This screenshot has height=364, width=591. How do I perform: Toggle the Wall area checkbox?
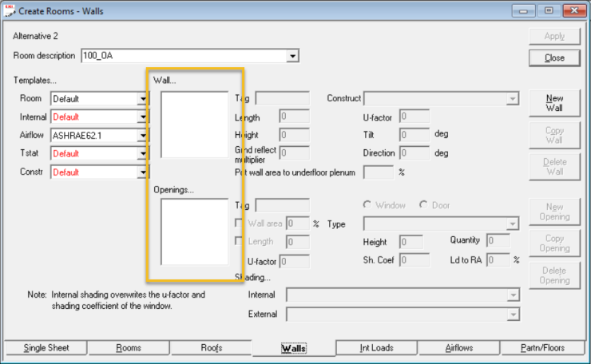pyautogui.click(x=239, y=223)
